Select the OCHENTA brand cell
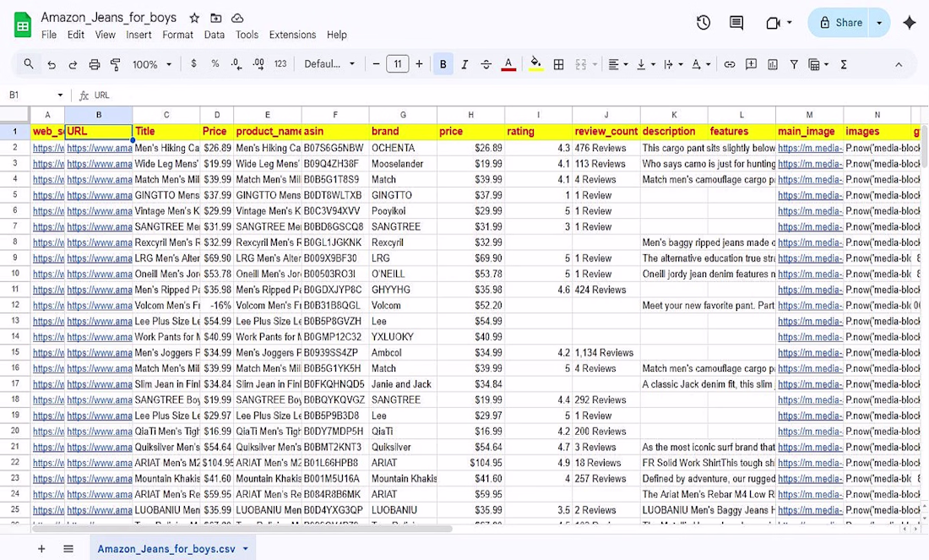 pos(403,148)
